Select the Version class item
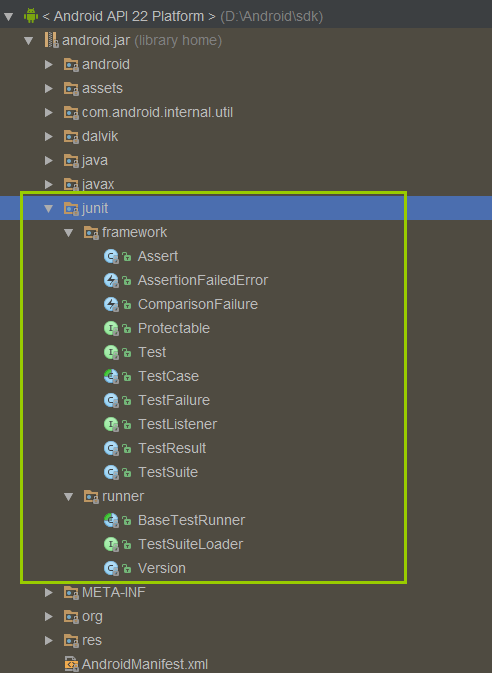492x673 pixels. (x=161, y=568)
